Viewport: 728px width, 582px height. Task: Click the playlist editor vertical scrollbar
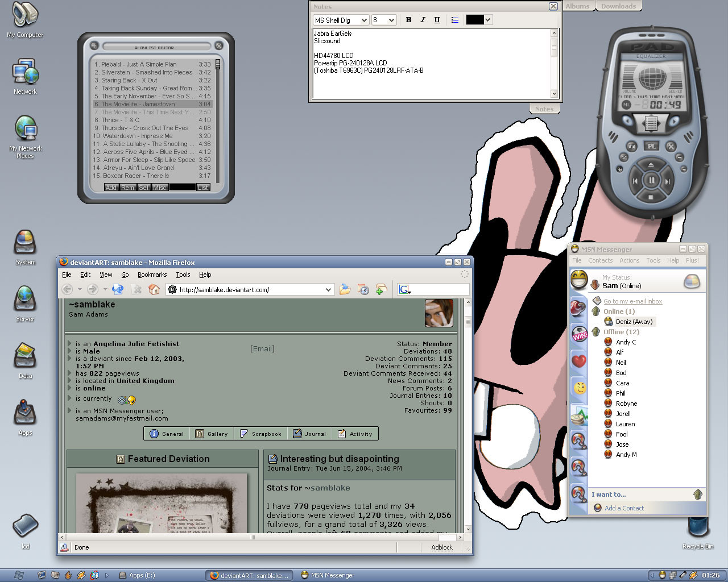click(217, 119)
